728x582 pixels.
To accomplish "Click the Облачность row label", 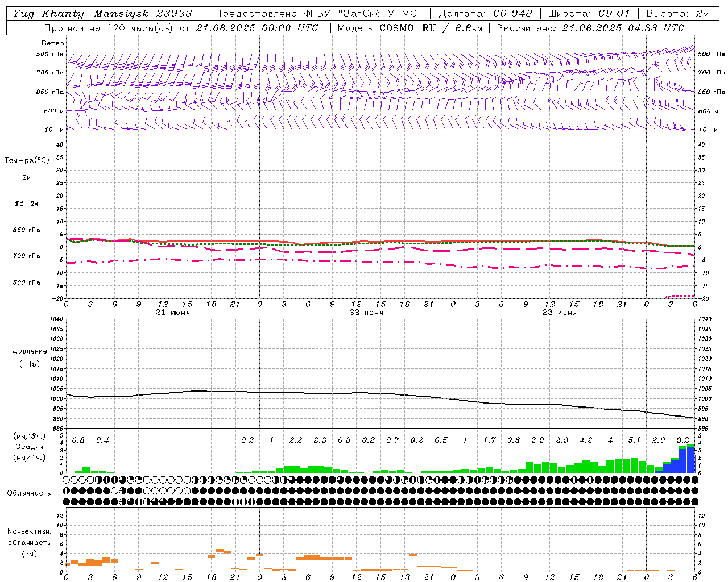I will click(29, 493).
